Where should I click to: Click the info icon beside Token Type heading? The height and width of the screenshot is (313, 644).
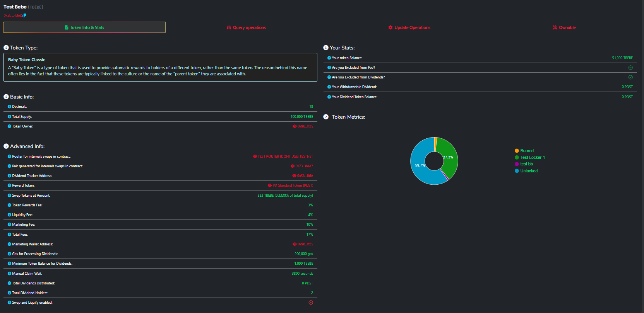(6, 48)
